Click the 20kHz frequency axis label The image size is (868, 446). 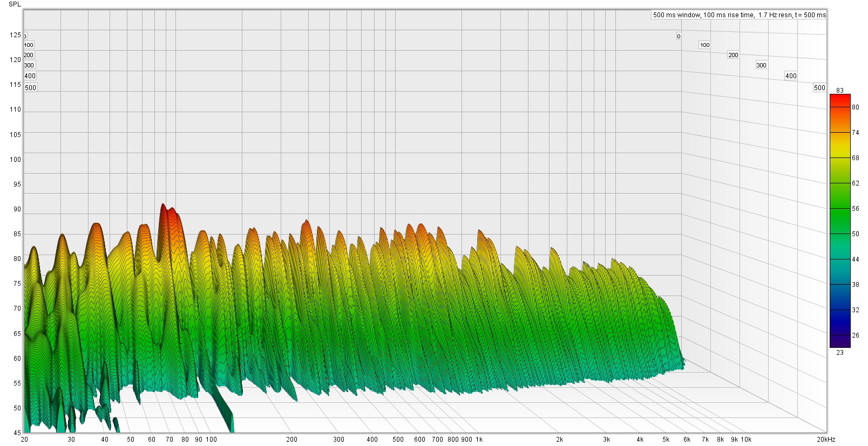[x=826, y=440]
